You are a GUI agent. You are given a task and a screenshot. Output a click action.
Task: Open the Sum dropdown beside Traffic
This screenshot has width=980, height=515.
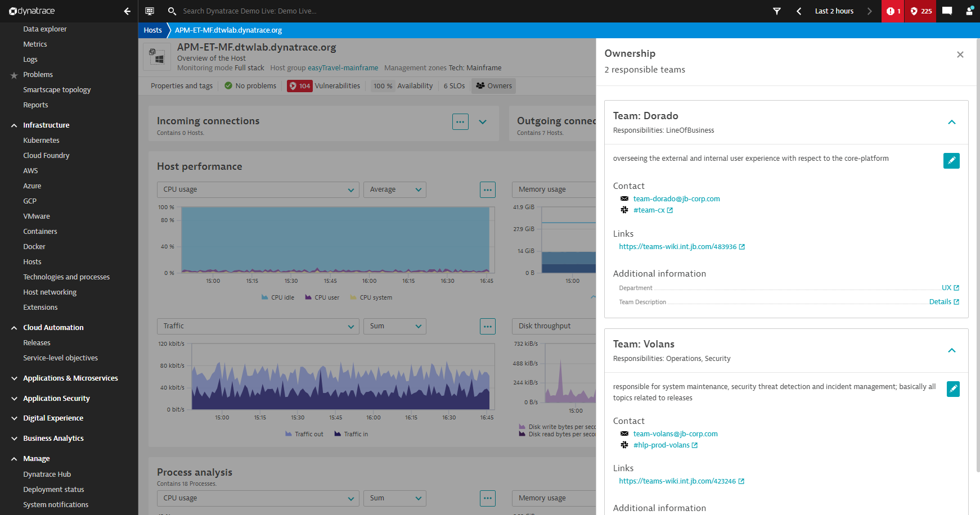click(x=395, y=326)
